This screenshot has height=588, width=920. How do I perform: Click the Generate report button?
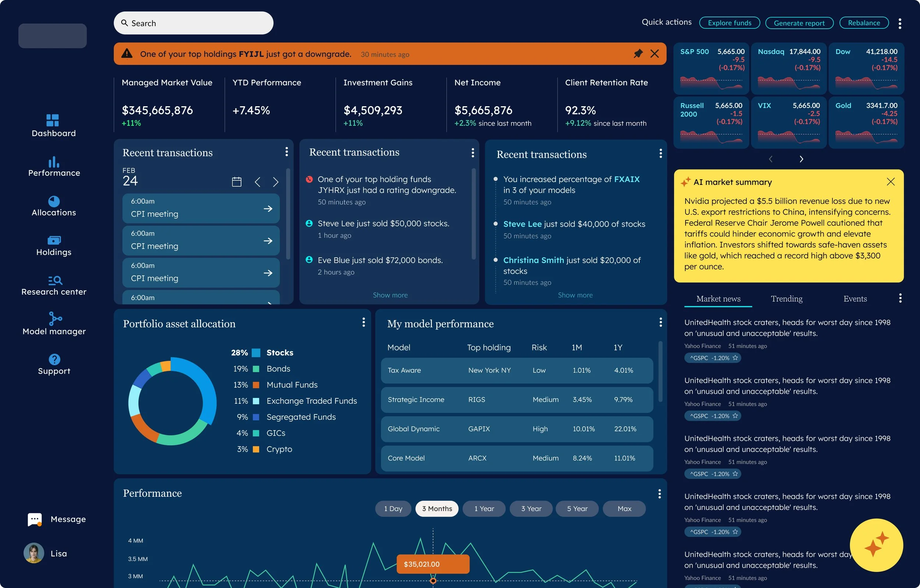[x=799, y=23]
